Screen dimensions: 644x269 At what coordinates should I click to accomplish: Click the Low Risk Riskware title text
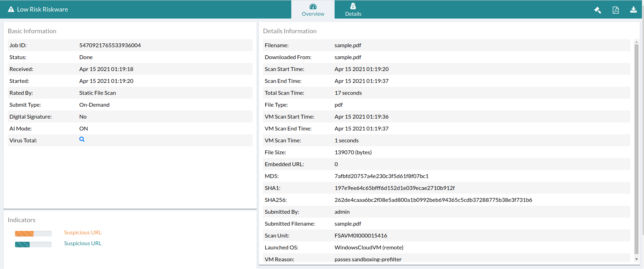click(43, 9)
